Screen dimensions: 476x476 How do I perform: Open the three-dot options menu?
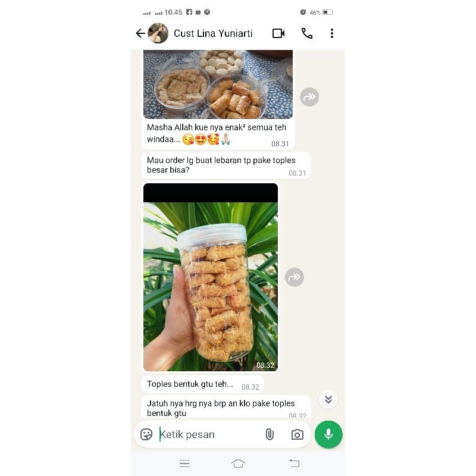pyautogui.click(x=332, y=33)
